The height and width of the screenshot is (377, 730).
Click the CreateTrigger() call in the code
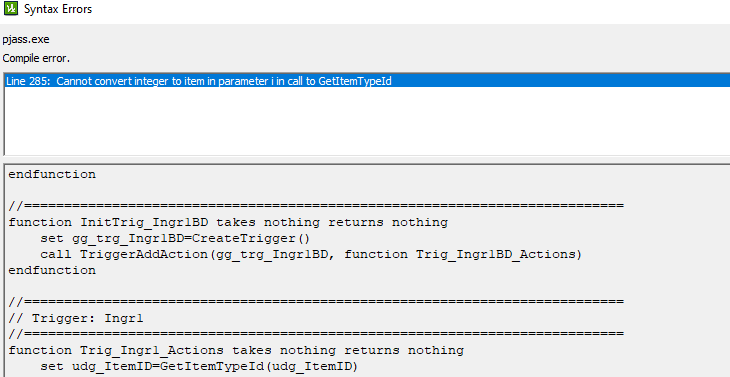(x=251, y=238)
